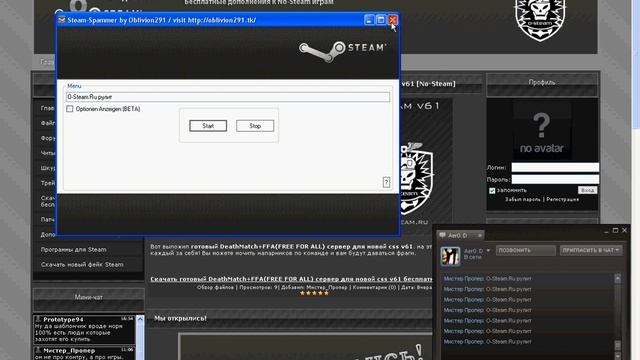This screenshot has width=640, height=360.
Task: Click the no avatar profile image
Action: point(542,131)
